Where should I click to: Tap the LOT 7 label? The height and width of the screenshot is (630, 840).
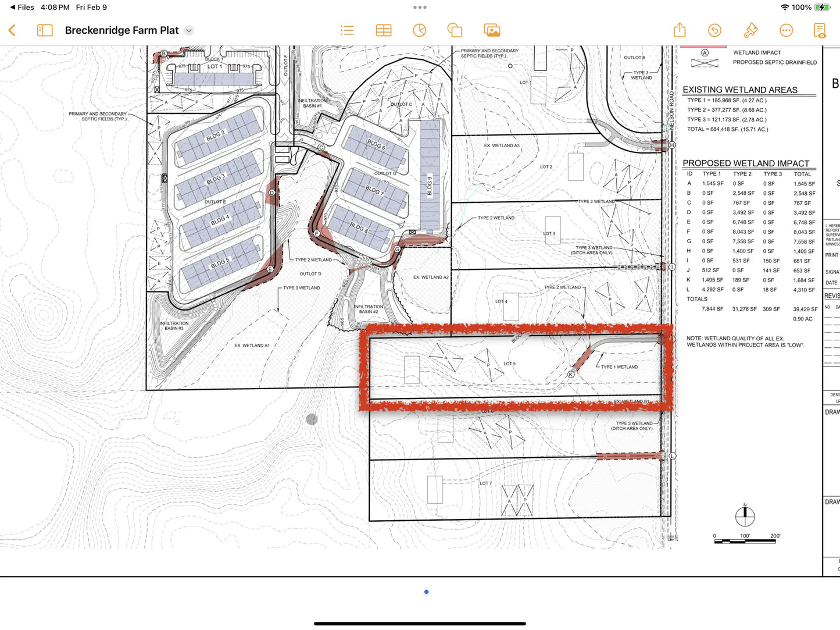click(x=485, y=483)
